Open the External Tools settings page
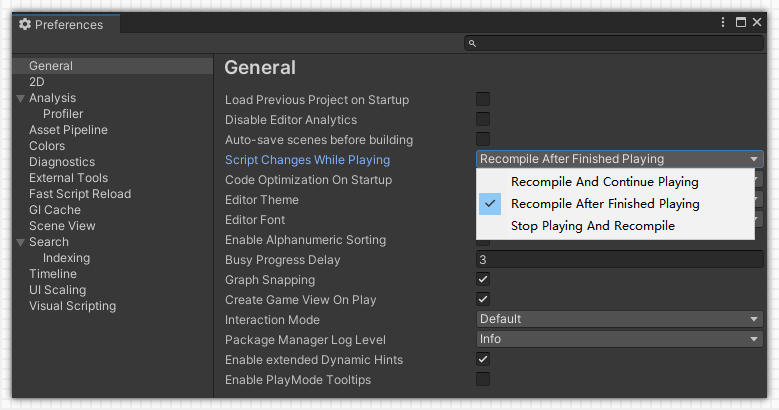Image resolution: width=779 pixels, height=410 pixels. pos(68,178)
